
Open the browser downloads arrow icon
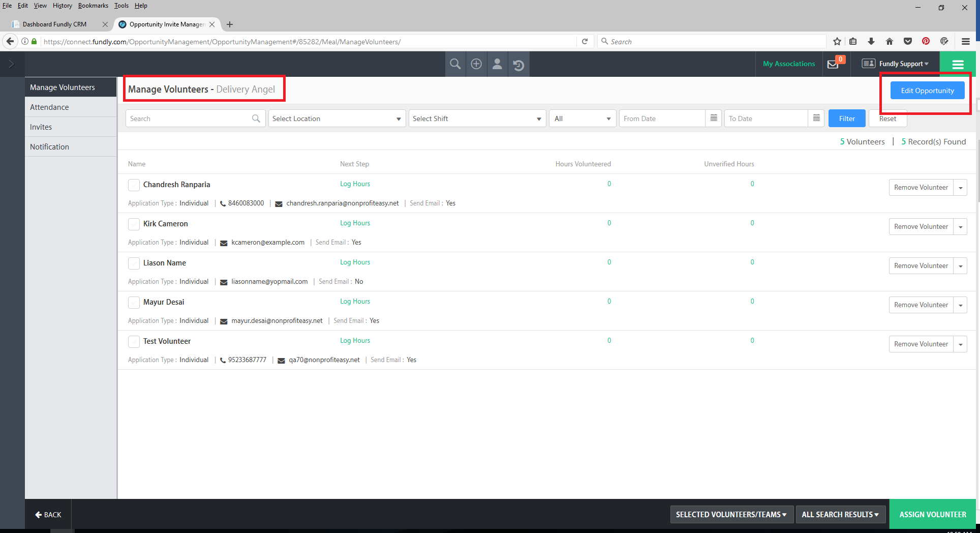pyautogui.click(x=871, y=42)
